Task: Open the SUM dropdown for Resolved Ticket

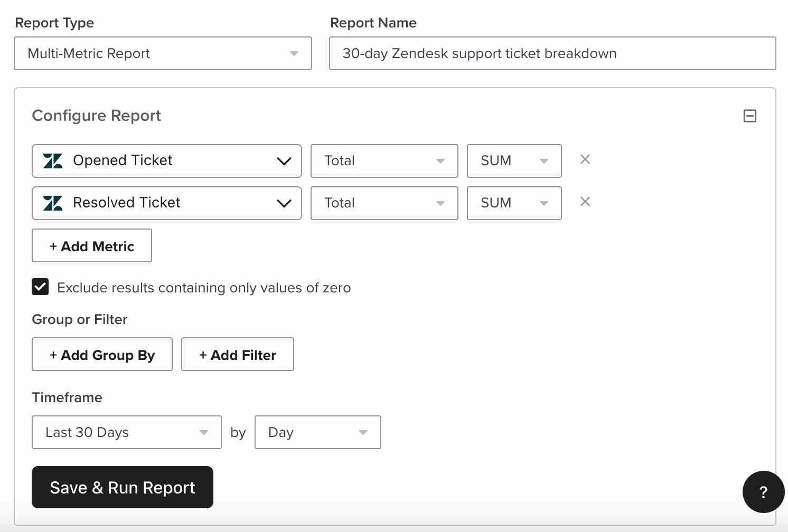Action: pyautogui.click(x=544, y=203)
